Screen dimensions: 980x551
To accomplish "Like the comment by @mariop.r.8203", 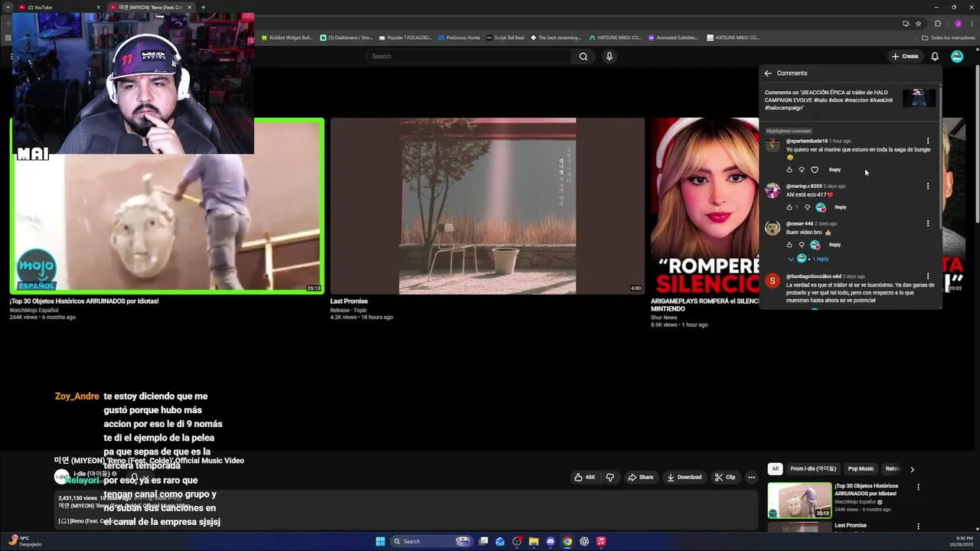I will coord(789,207).
